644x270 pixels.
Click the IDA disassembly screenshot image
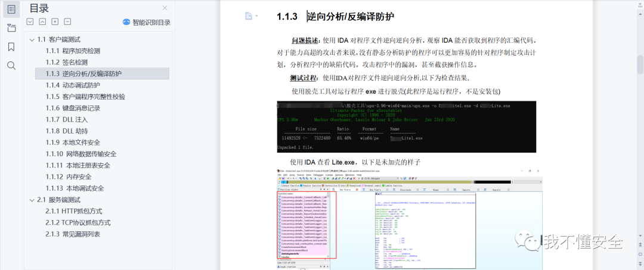click(x=410, y=219)
